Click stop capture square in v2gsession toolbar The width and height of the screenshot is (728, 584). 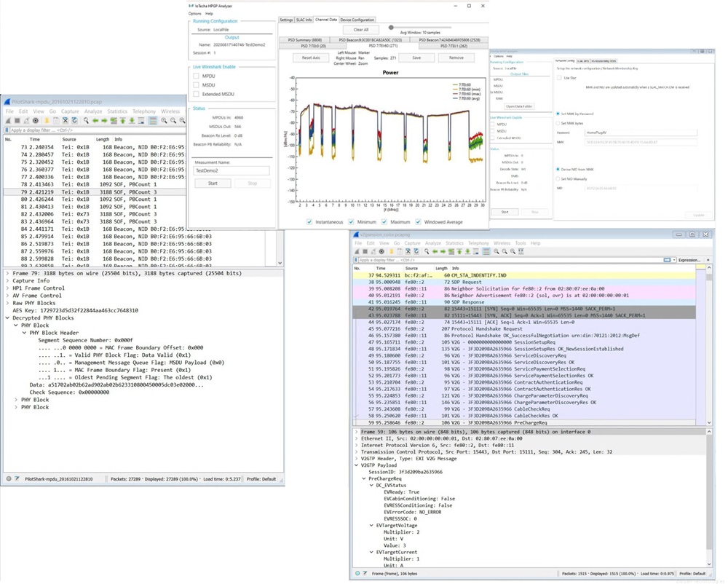[x=365, y=252]
